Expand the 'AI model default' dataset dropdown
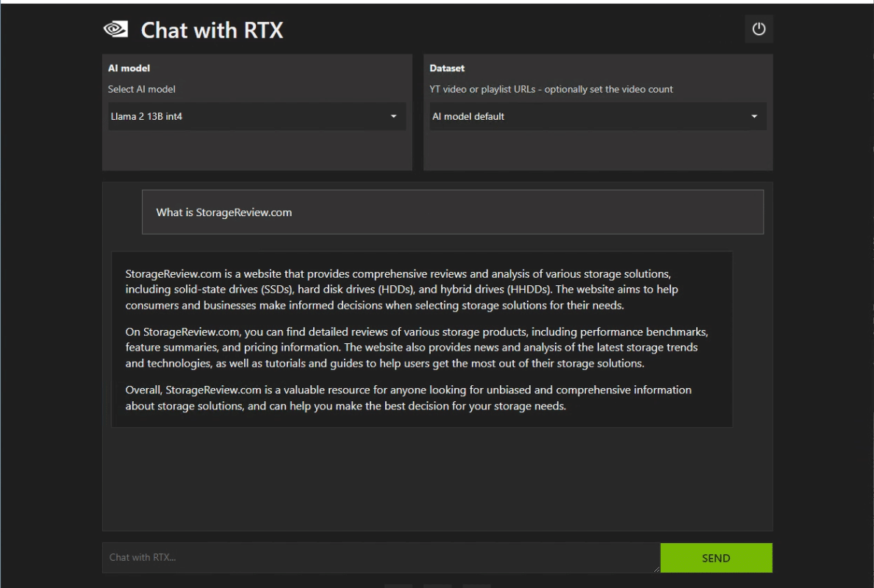This screenshot has width=874, height=588. coord(598,116)
